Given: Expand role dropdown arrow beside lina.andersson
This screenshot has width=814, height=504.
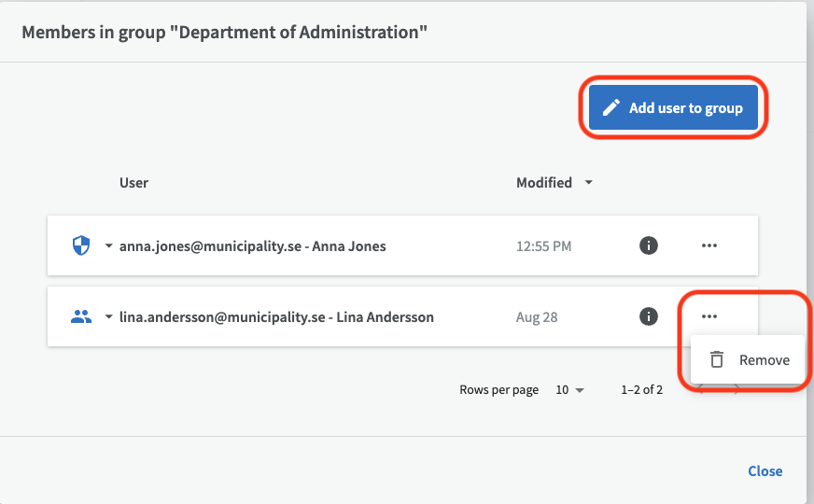Looking at the screenshot, I should tap(108, 317).
